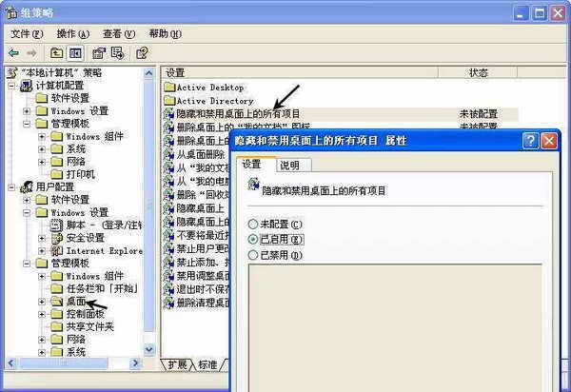Viewport: 571px width, 392px height.
Task: Select the 计算机配置 computer icon
Action: coord(26,85)
